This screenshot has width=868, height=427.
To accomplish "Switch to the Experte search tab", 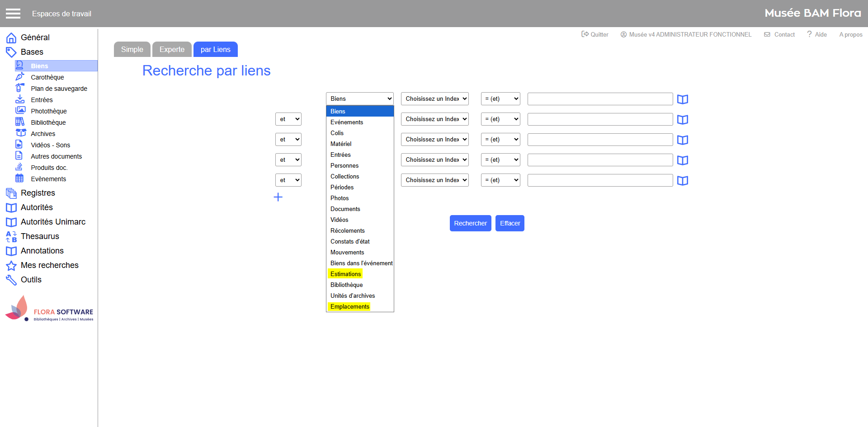I will tap(172, 50).
